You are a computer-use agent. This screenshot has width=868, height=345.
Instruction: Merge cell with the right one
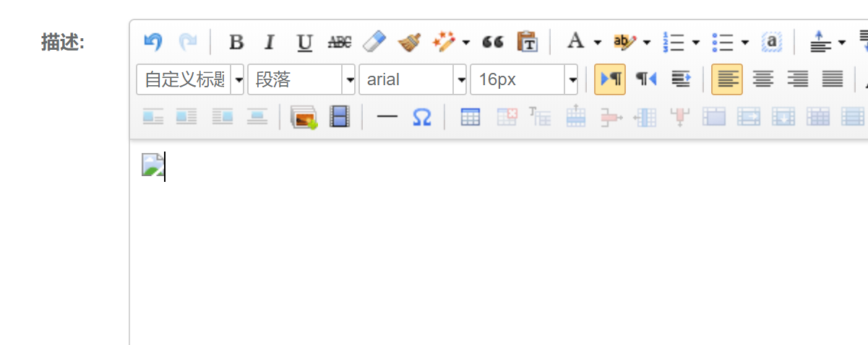[x=749, y=116]
